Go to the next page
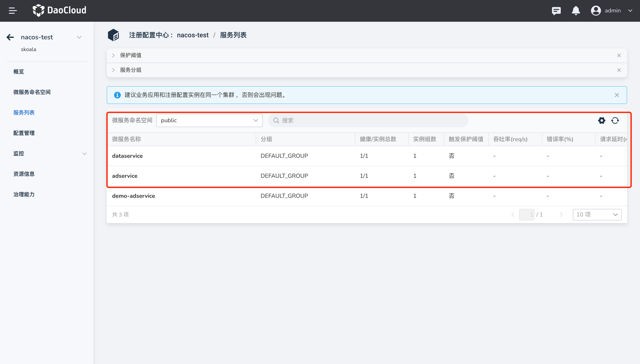Viewport: 640px width, 364px height. click(561, 215)
